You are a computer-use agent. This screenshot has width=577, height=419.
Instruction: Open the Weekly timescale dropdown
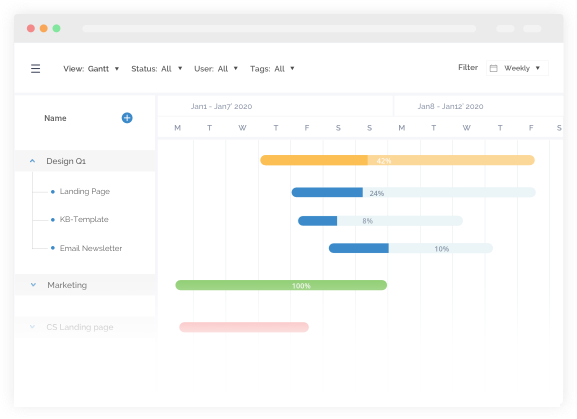coord(517,68)
